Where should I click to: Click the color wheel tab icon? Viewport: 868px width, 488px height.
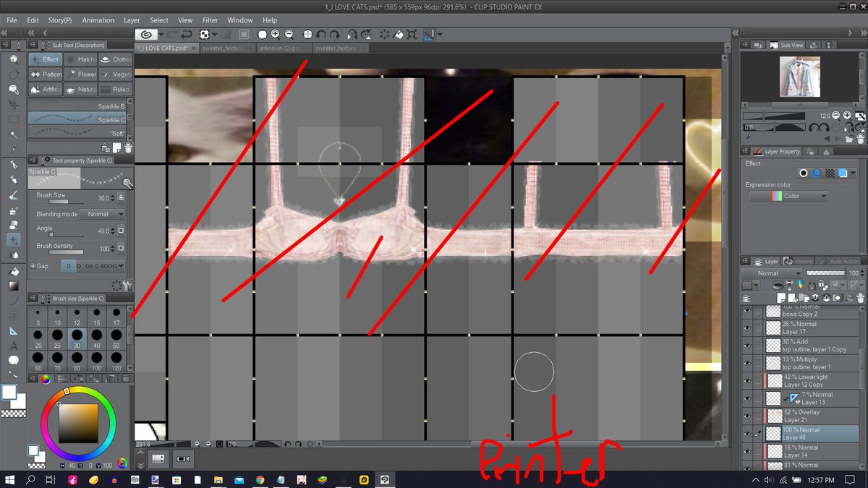45,379
